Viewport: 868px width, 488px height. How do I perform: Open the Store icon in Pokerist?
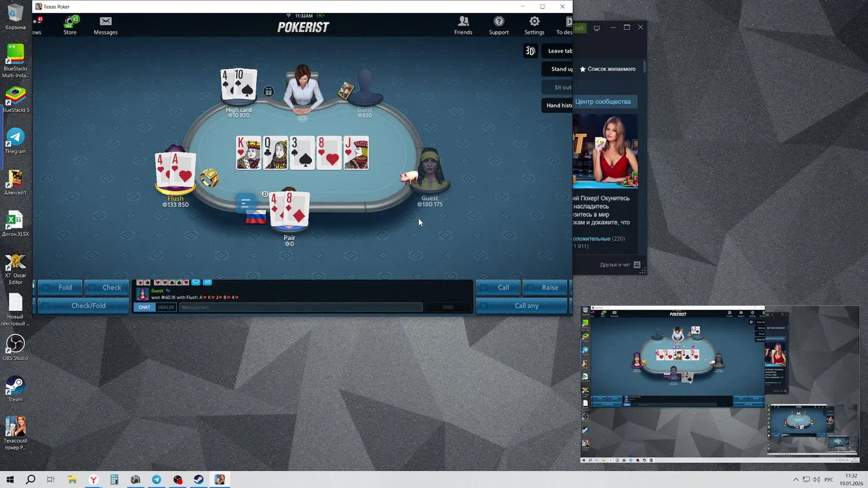[70, 25]
